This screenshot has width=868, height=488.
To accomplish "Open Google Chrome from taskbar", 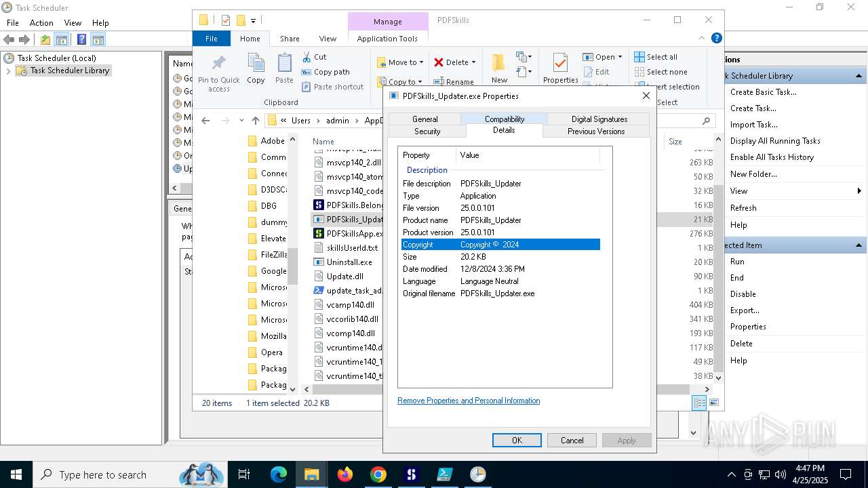I will pyautogui.click(x=378, y=474).
